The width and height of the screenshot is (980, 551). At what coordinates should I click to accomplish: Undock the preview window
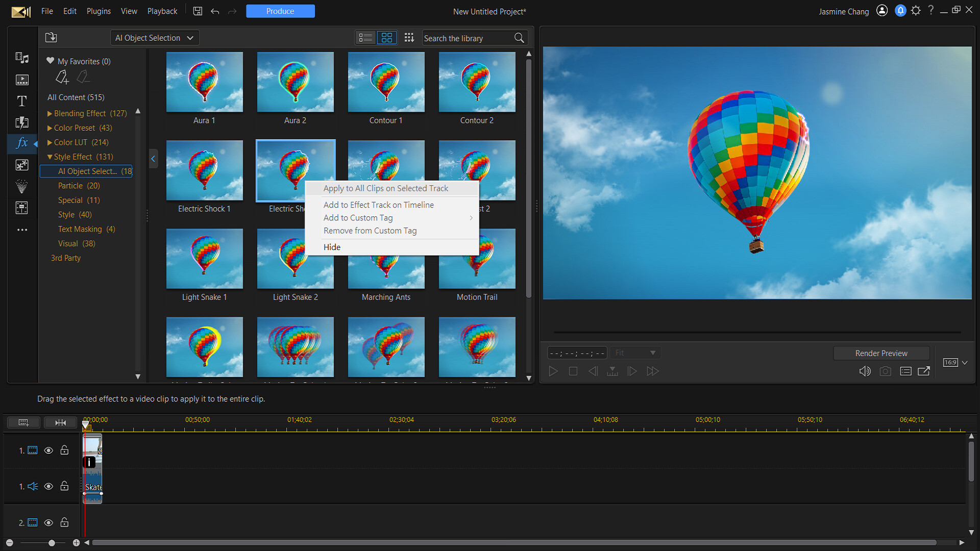[924, 371]
